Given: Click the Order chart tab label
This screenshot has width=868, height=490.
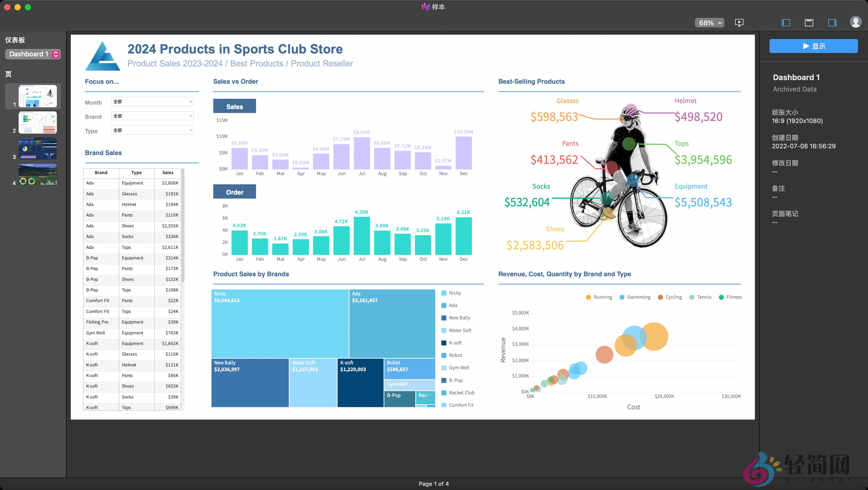Looking at the screenshot, I should tap(235, 192).
